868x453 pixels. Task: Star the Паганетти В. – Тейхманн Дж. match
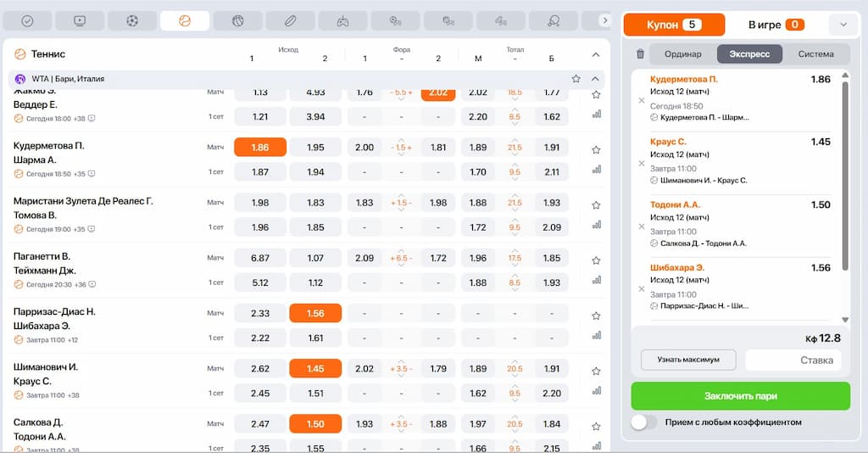click(596, 260)
